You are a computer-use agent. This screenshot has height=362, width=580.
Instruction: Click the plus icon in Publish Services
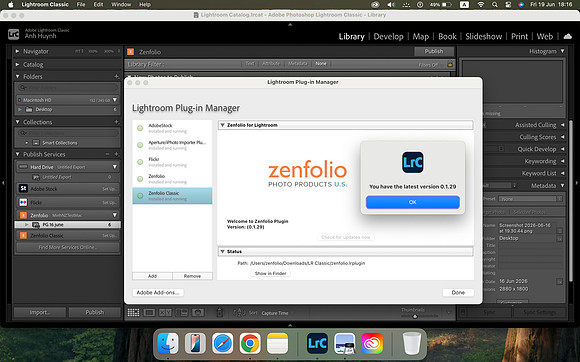[x=116, y=154]
